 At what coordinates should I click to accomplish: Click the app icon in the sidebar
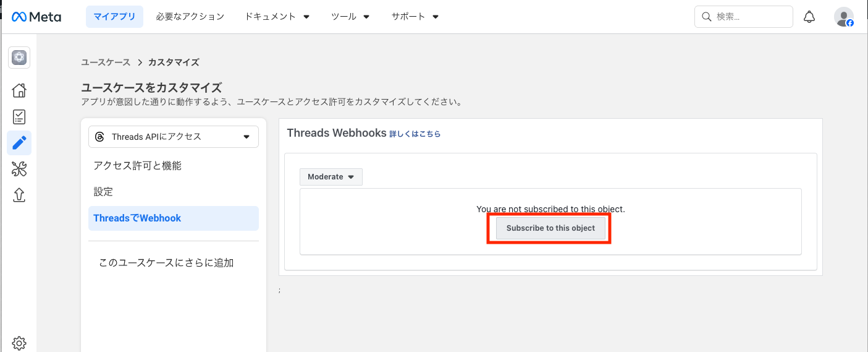(19, 58)
